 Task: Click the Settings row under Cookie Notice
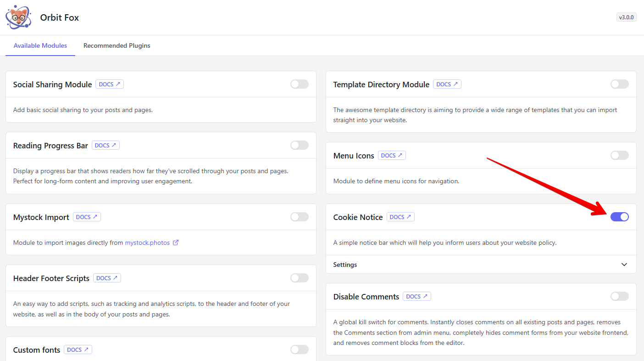pos(345,265)
